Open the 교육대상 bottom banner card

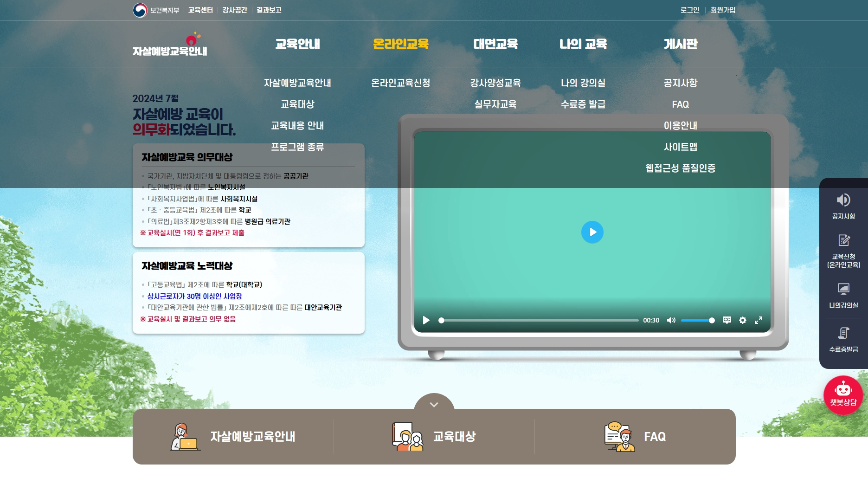point(434,437)
